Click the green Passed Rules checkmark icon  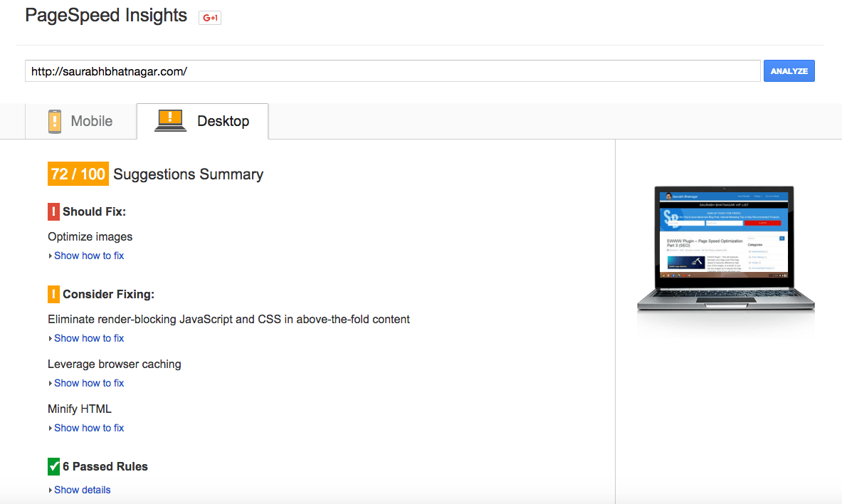[x=53, y=466]
